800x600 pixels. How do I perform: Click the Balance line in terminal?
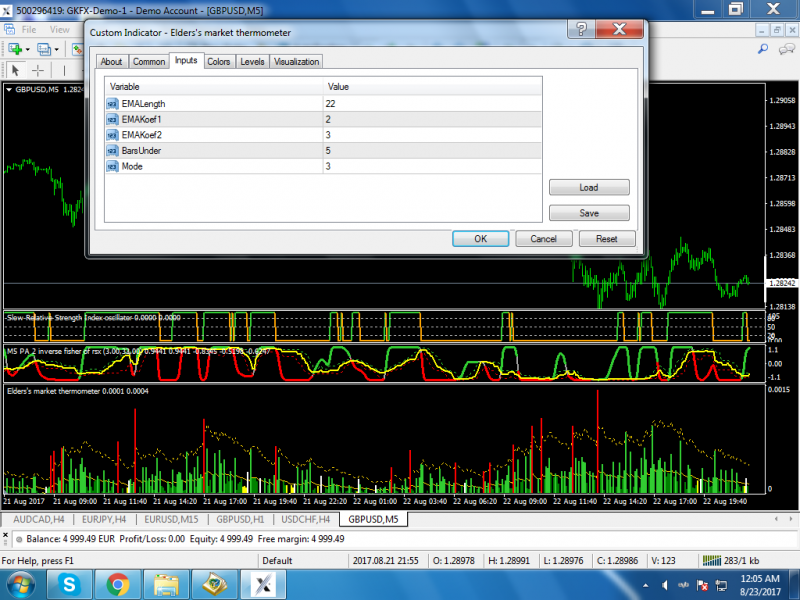(185, 539)
